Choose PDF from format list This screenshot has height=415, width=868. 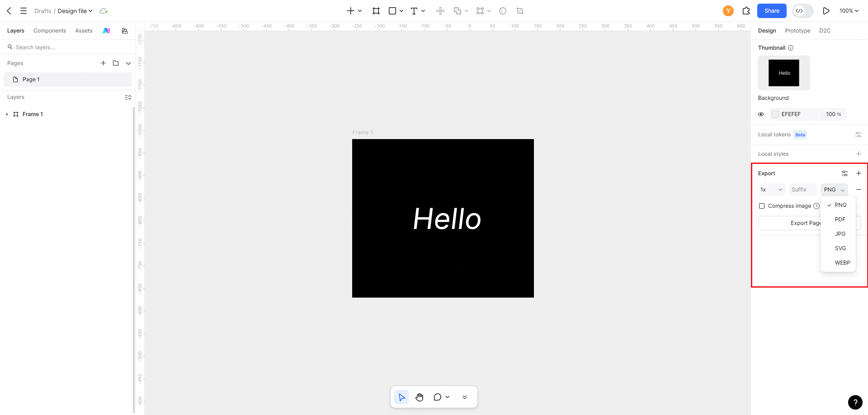[838, 219]
